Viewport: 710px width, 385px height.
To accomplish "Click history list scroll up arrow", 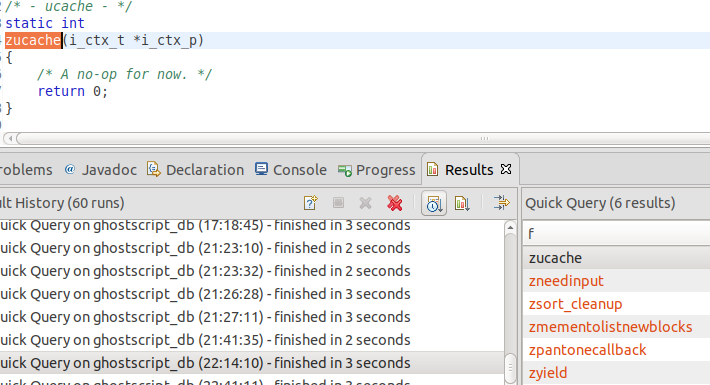I will tap(510, 228).
